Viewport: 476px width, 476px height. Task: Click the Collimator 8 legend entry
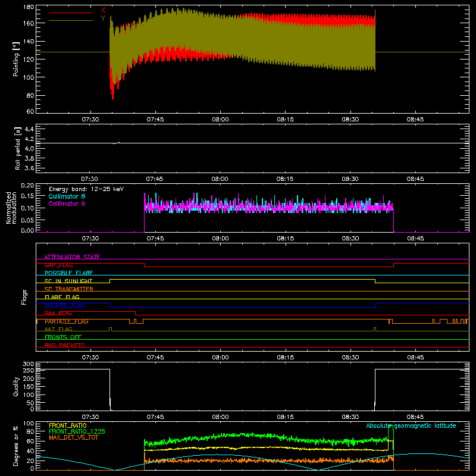coord(67,196)
